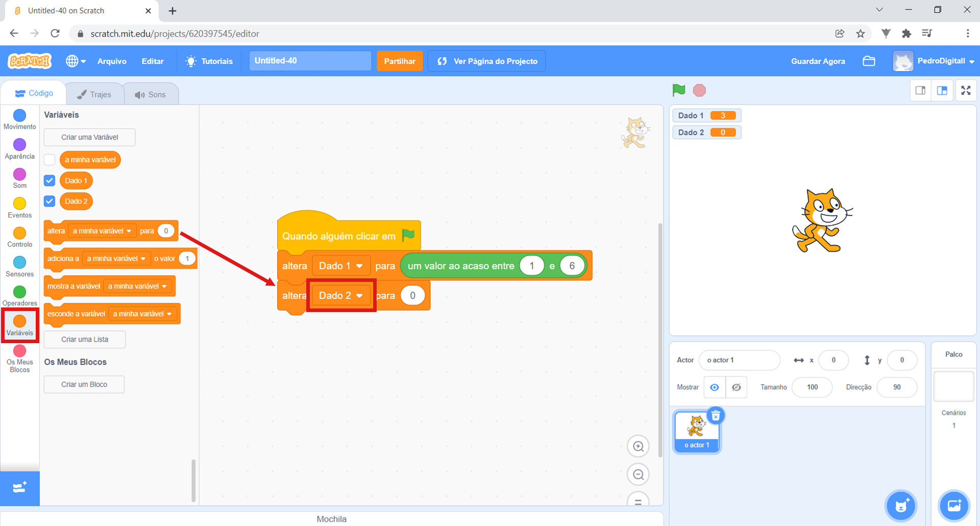This screenshot has width=980, height=526.
Task: Click the green flag to run project
Action: [x=678, y=90]
